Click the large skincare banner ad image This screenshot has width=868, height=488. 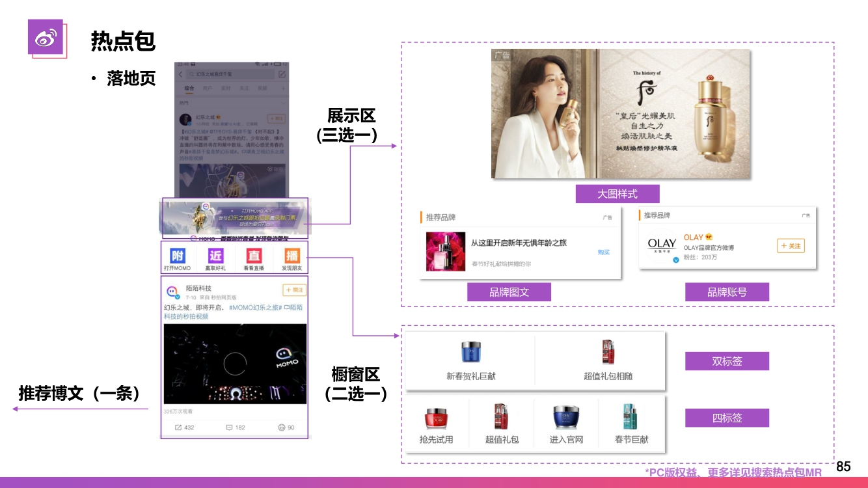620,114
